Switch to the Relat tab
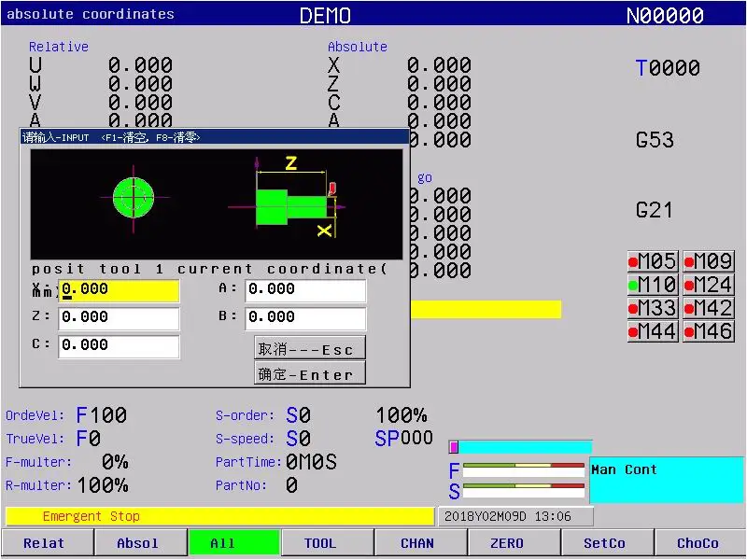747x560 pixels. [x=45, y=543]
